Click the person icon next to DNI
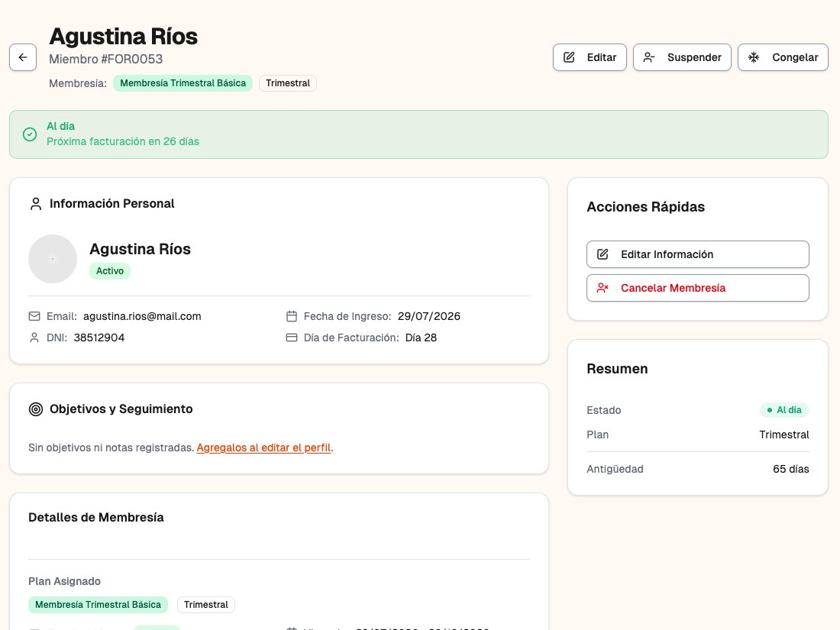840x630 pixels. (34, 338)
